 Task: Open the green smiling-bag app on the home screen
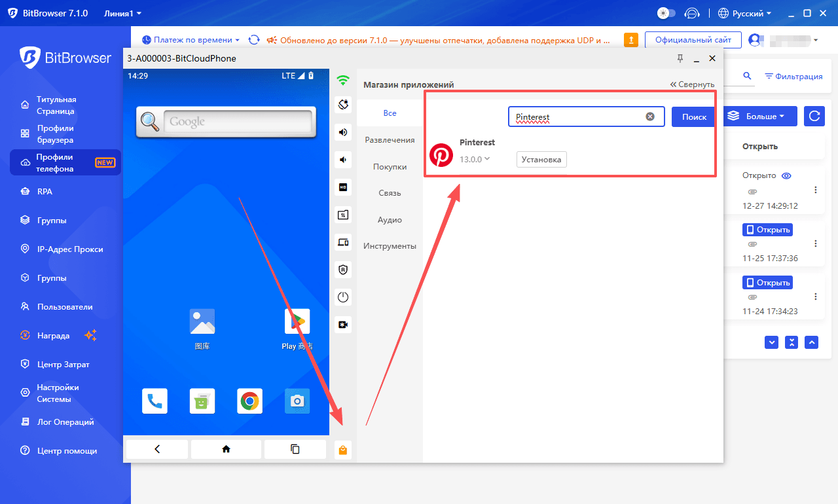tap(202, 401)
